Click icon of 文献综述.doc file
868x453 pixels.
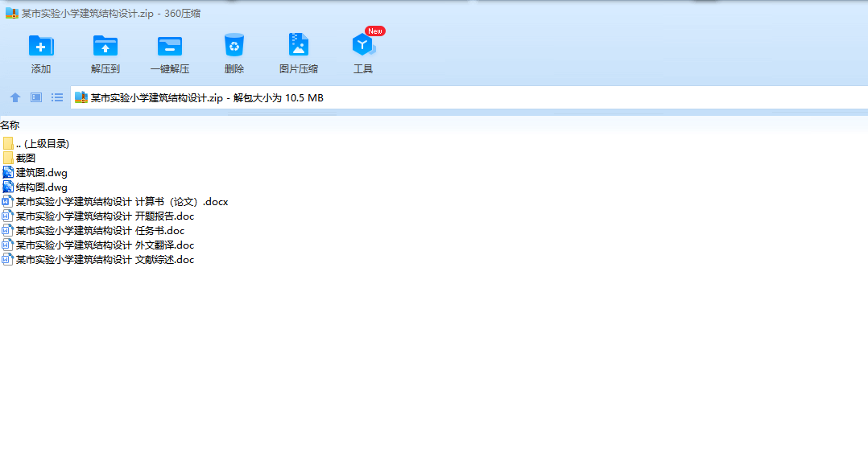(x=7, y=259)
